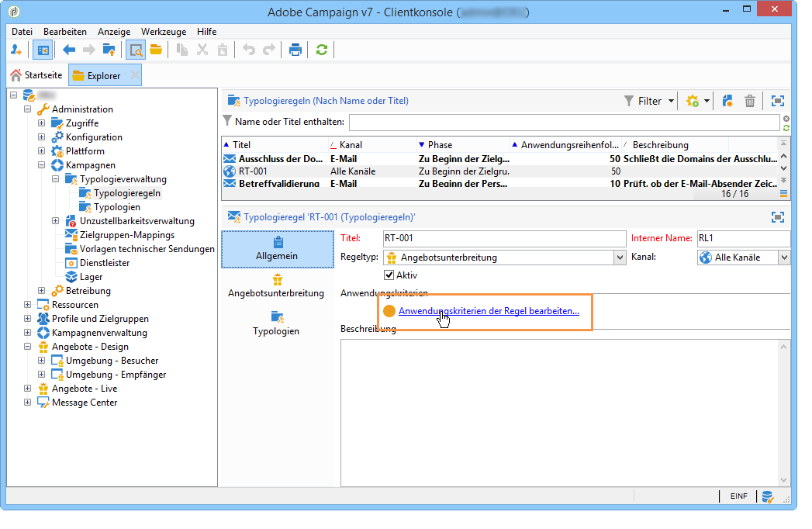Select Dienstleister in the tree

pyautogui.click(x=105, y=263)
